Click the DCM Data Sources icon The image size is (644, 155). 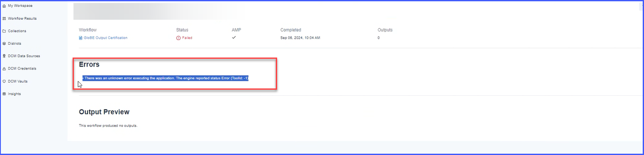(x=4, y=56)
